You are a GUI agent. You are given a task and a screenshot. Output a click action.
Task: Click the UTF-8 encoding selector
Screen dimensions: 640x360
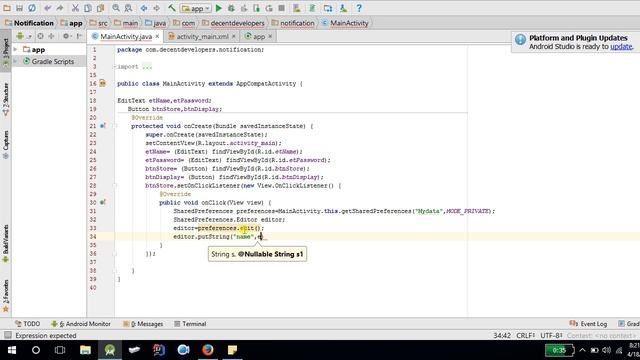(x=551, y=336)
